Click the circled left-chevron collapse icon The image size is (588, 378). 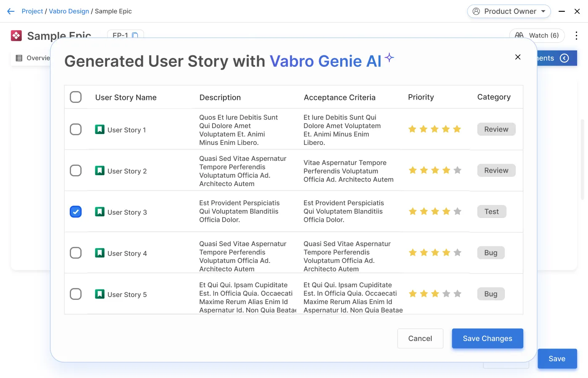point(564,58)
